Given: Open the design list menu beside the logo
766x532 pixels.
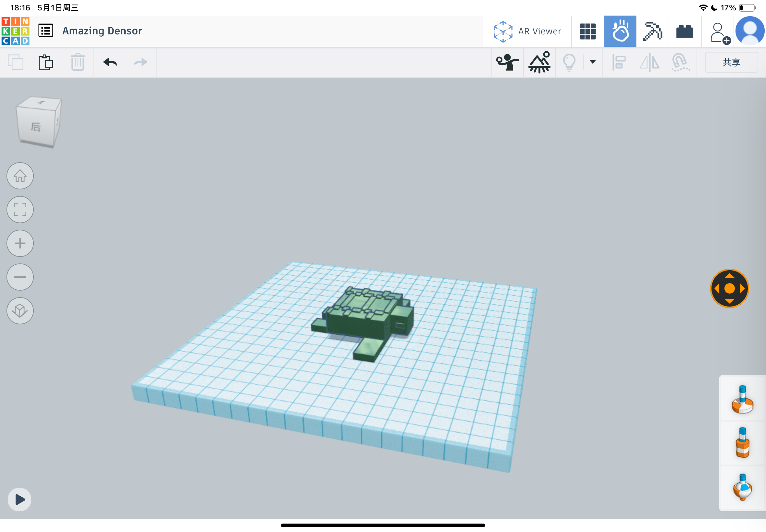Looking at the screenshot, I should coord(45,30).
